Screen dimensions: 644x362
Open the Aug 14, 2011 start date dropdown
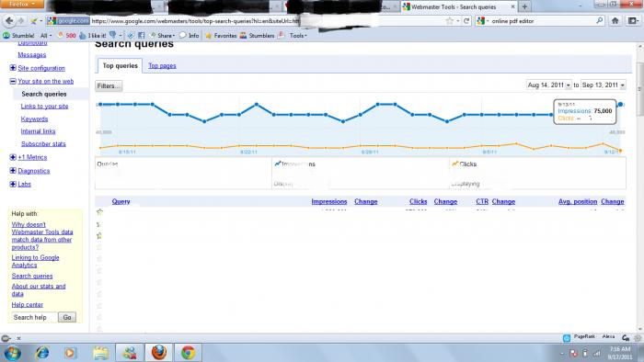coord(548,85)
